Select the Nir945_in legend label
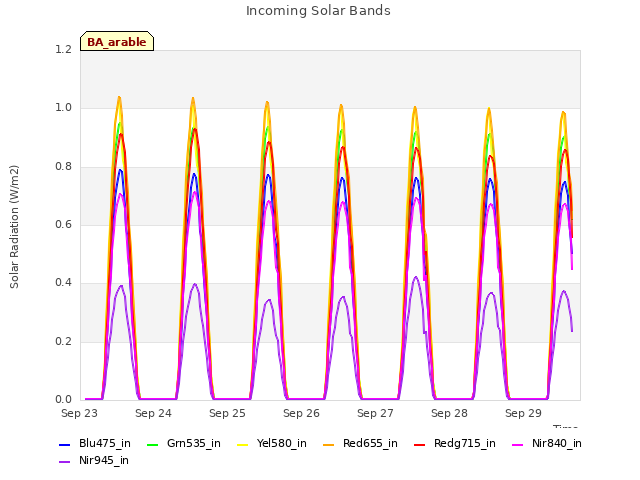640x480 pixels. coord(104,461)
